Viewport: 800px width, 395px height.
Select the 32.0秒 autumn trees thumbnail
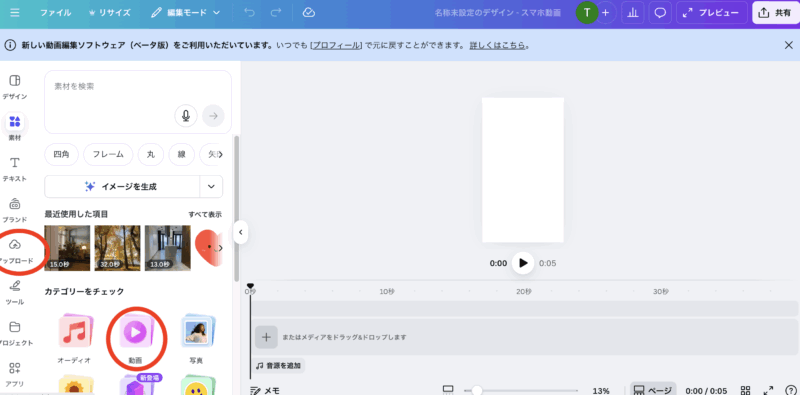[x=117, y=248]
